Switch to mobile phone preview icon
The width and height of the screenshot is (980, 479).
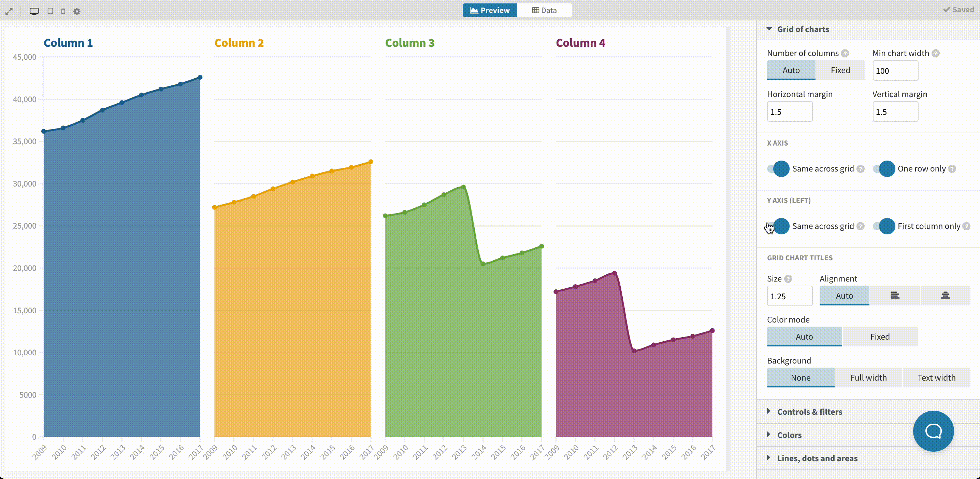point(63,11)
